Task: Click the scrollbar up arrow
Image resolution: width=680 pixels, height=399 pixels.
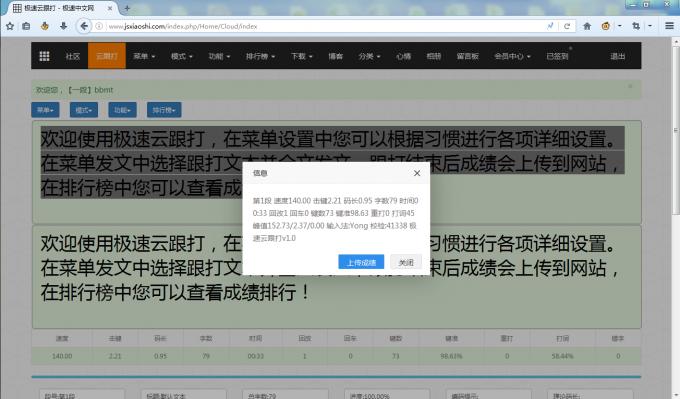Action: coord(676,42)
